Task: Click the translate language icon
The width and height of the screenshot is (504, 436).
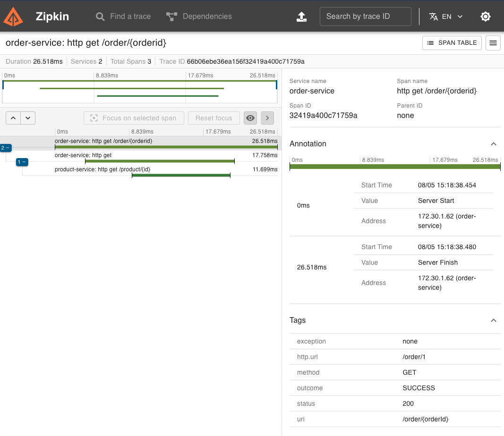Action: [x=433, y=17]
